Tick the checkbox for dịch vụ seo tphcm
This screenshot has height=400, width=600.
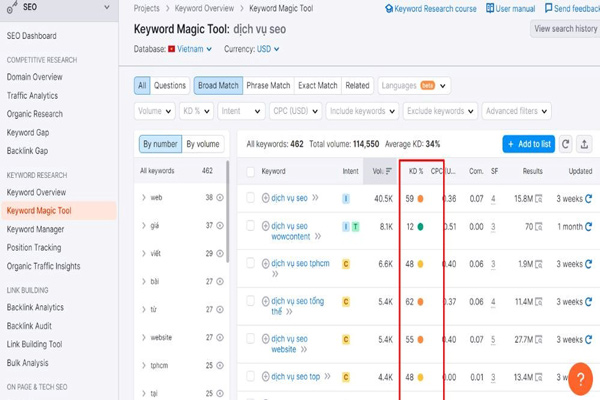(251, 263)
